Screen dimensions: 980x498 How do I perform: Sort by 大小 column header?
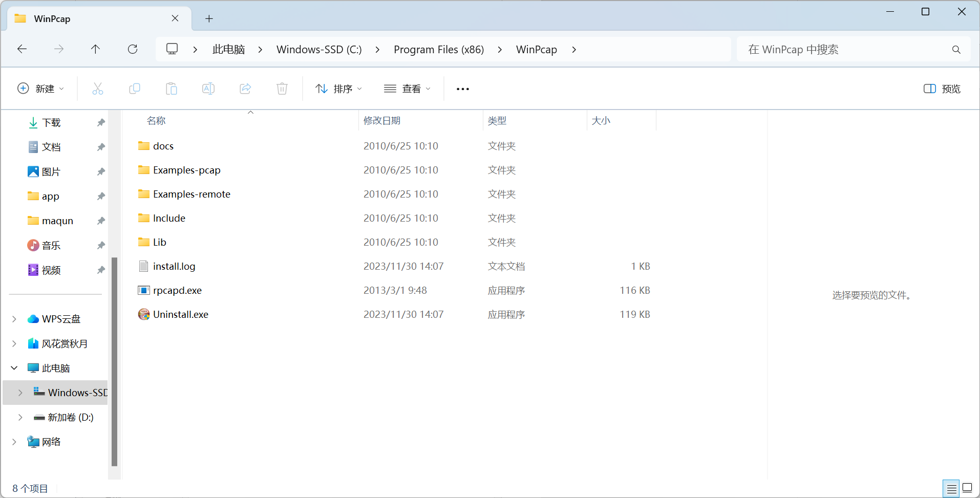coord(601,121)
